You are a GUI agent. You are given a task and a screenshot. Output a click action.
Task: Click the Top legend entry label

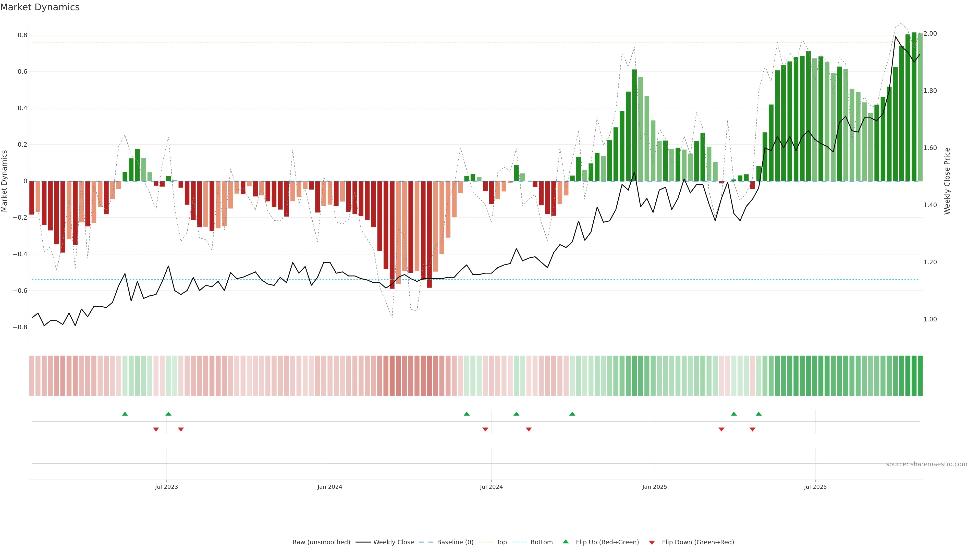coord(501,542)
